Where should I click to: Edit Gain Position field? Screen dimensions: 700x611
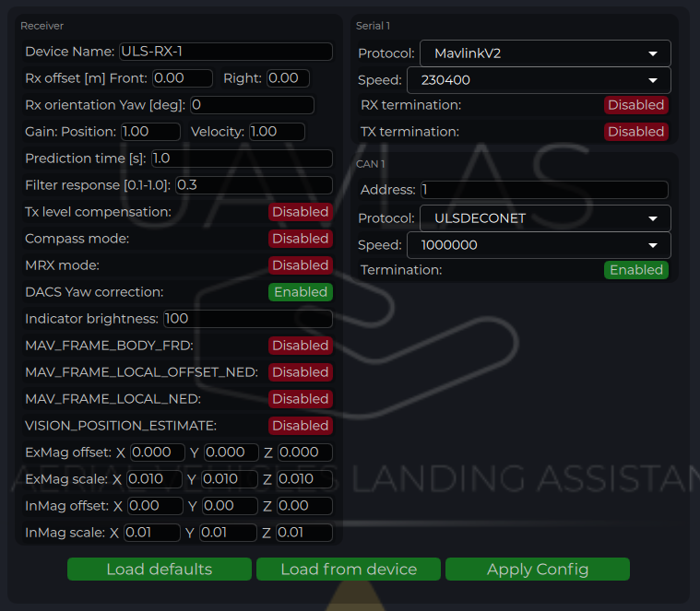[x=151, y=132]
